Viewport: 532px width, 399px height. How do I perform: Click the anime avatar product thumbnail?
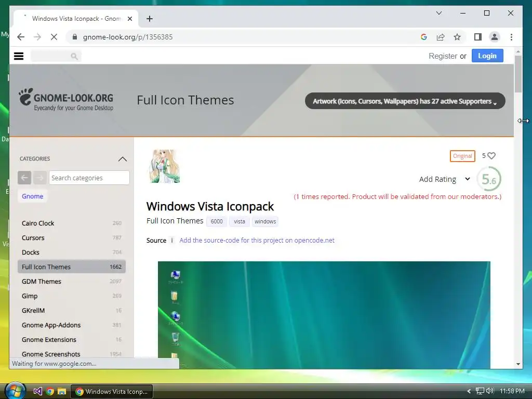coord(165,166)
